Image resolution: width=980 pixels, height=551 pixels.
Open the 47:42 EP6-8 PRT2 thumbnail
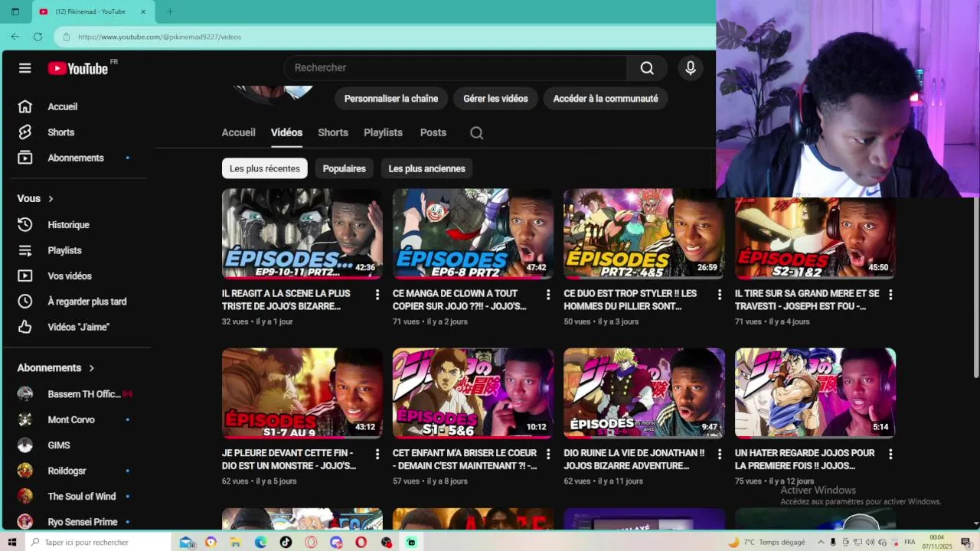pos(473,233)
